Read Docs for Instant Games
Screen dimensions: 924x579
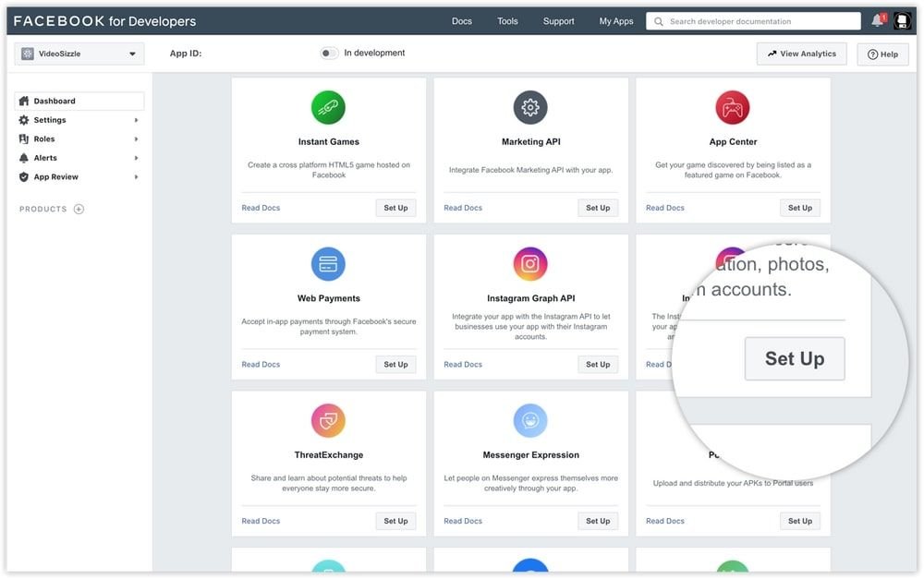261,208
